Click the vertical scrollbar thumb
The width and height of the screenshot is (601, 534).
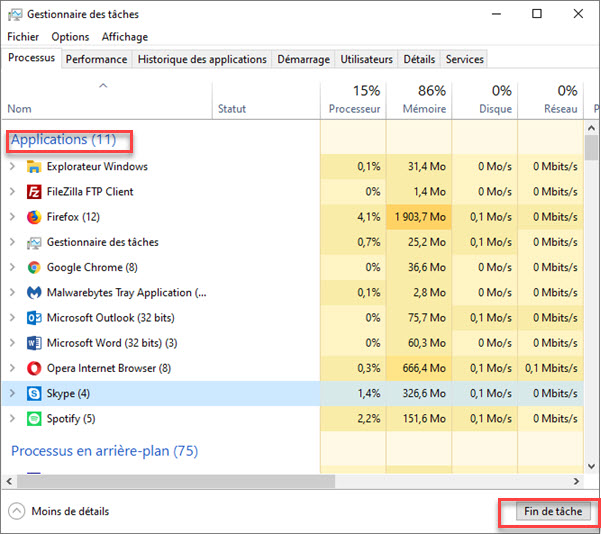(x=591, y=148)
